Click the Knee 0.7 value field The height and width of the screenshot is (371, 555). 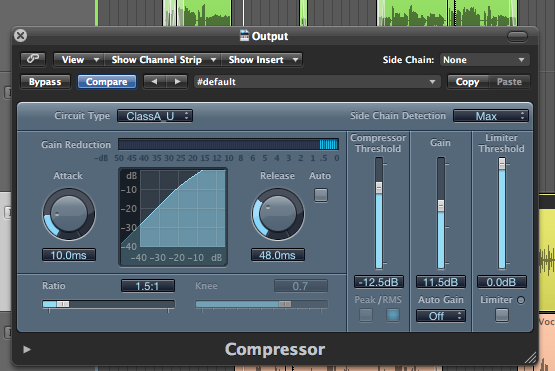301,286
